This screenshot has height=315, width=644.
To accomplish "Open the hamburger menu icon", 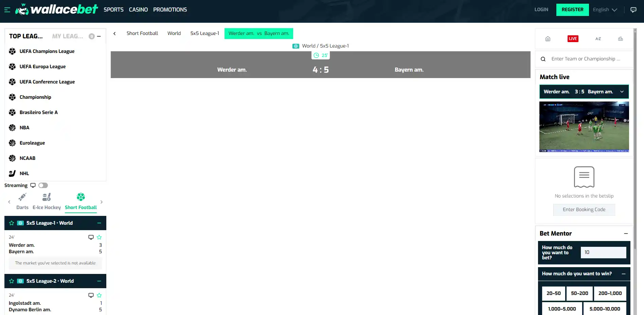I will pos(7,10).
